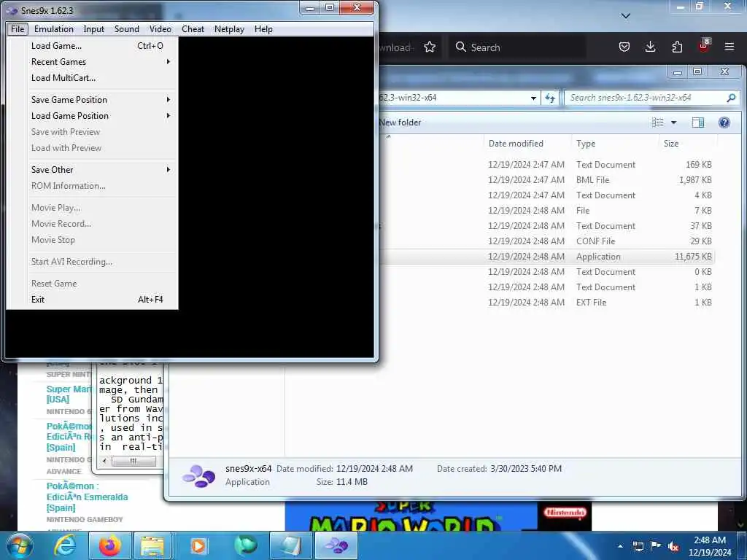Open Windows Media Player taskbar icon

[x=198, y=545]
